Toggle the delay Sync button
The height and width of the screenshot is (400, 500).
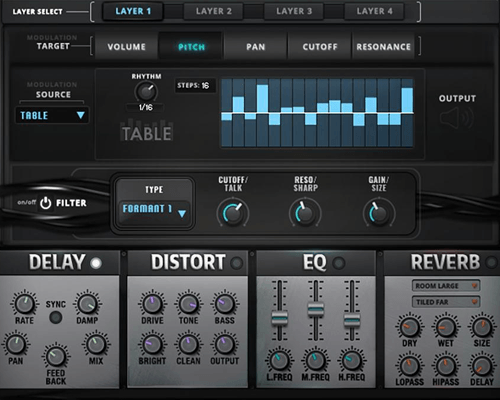[56, 317]
